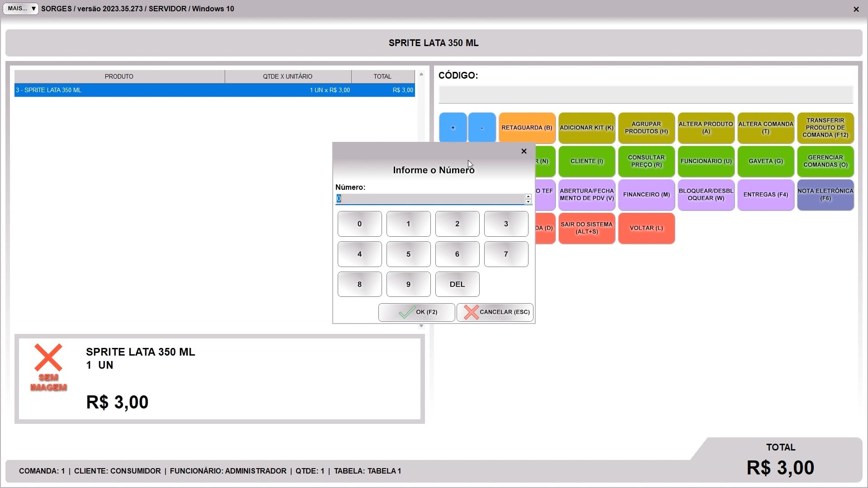Click TRANSFERIR PRODUTO DE COMANDA (F12)
Viewport: 868px width, 488px height.
coord(825,128)
